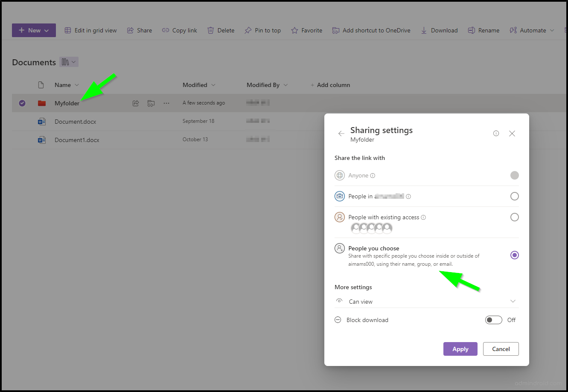
Task: Click the Copy link toolbar icon
Action: coord(179,30)
